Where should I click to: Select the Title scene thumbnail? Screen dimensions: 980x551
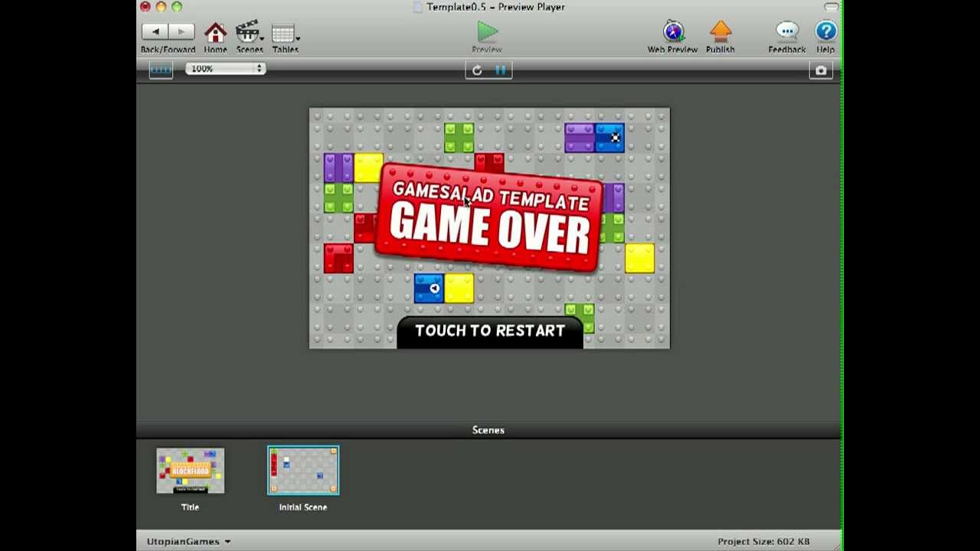[x=190, y=471]
